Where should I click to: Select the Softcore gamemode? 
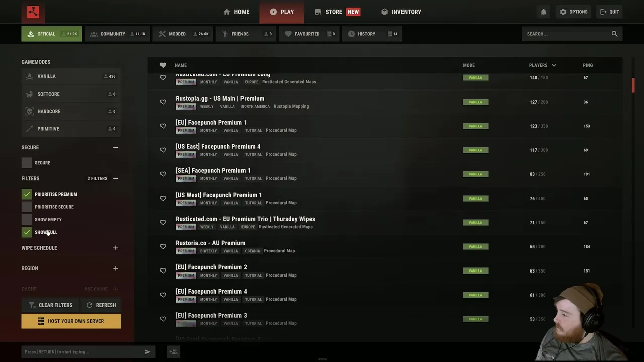click(x=71, y=94)
